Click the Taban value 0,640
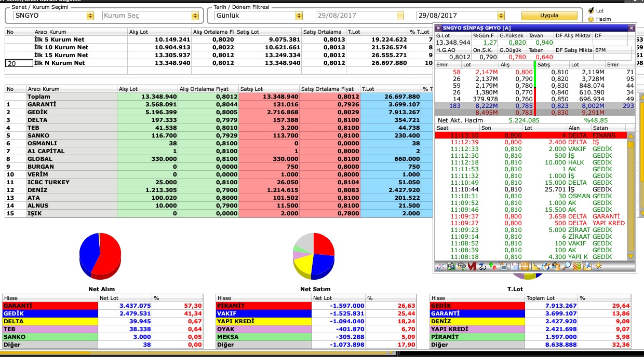This screenshot has width=644, height=357. (x=544, y=58)
